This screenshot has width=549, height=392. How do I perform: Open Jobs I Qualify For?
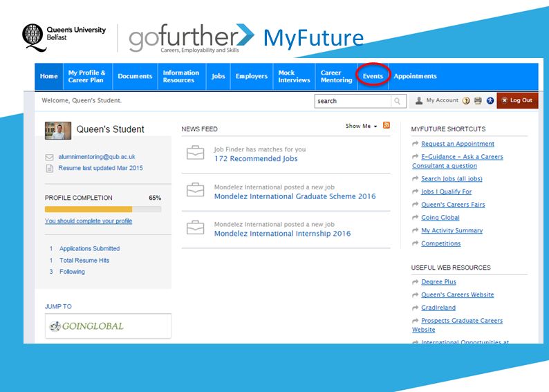[447, 192]
